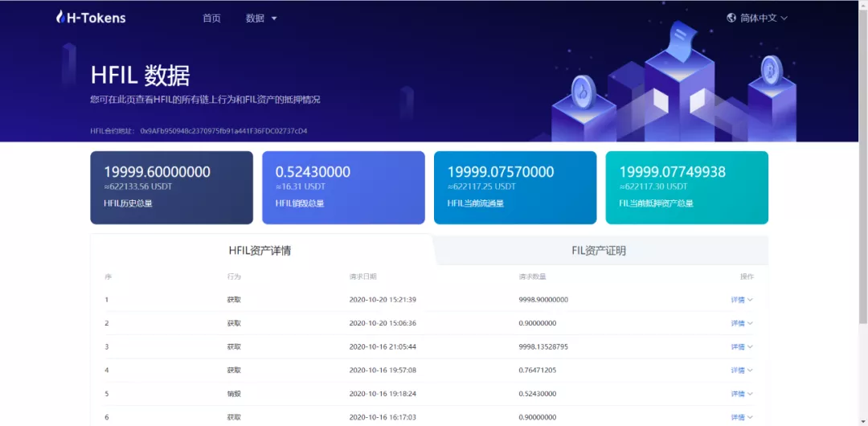
Task: Click the HFIL当前流通量 stat card
Action: pyautogui.click(x=515, y=188)
